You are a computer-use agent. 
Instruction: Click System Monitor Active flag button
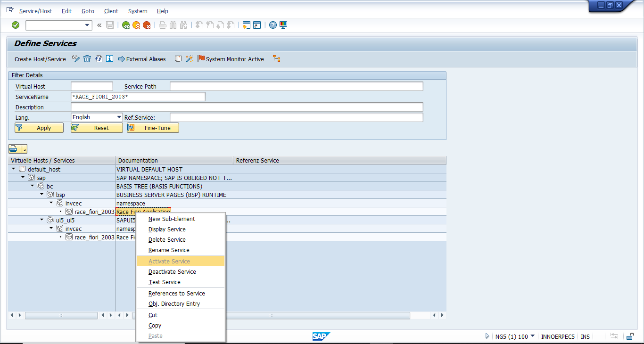click(231, 59)
